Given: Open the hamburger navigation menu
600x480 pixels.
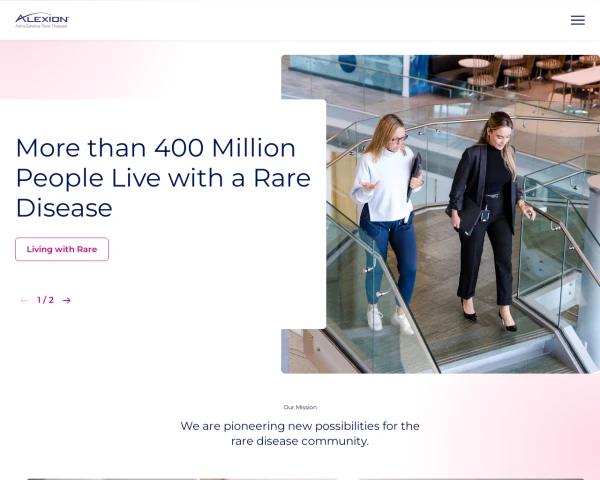Looking at the screenshot, I should [577, 20].
